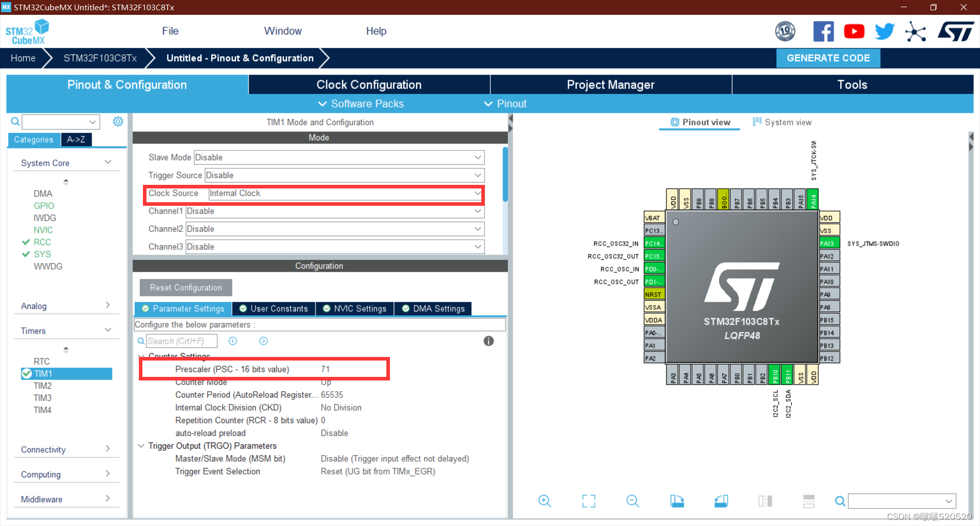Open the Facebook link icon
Viewport: 980px width, 526px height.
tap(823, 32)
